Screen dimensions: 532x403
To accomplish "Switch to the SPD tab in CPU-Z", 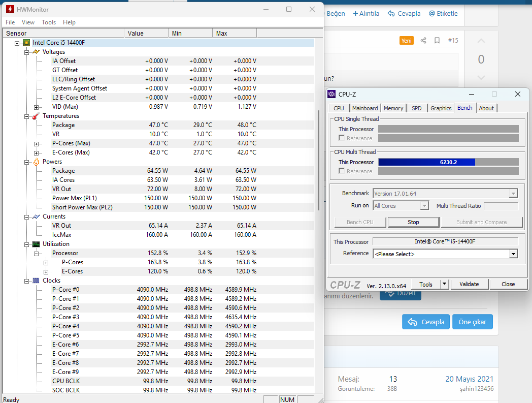I will tap(417, 108).
